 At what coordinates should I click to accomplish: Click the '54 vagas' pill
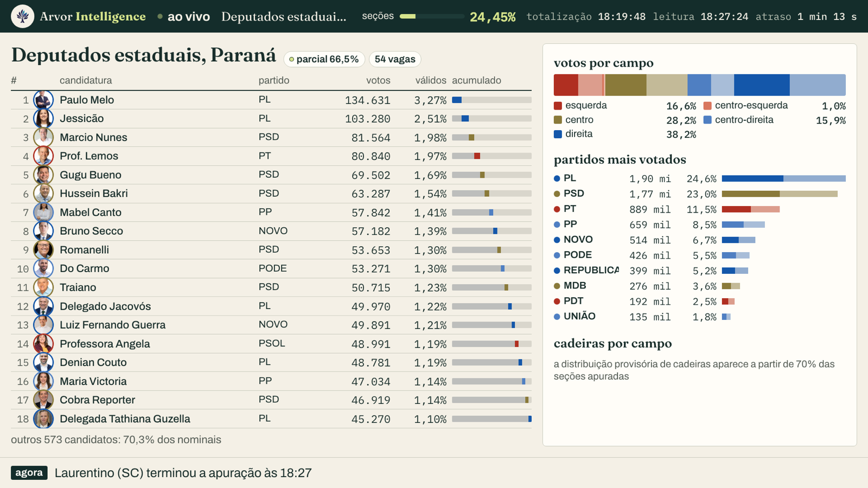click(395, 59)
